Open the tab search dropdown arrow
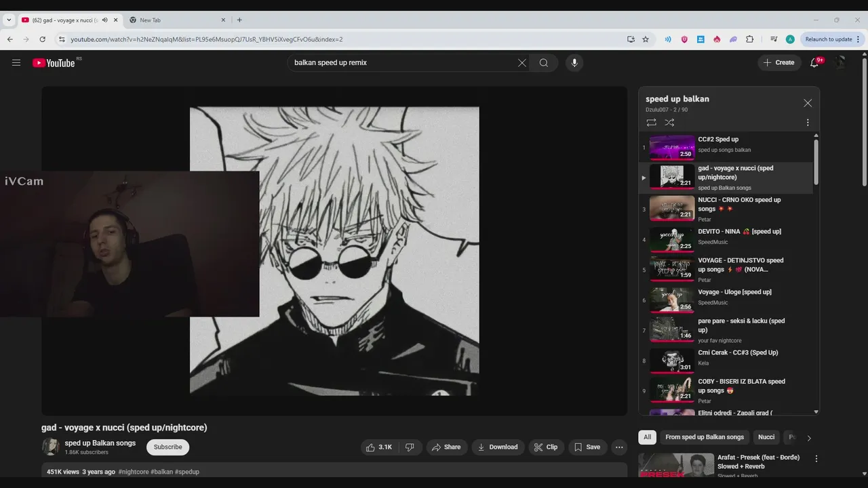The width and height of the screenshot is (868, 488). click(x=9, y=20)
